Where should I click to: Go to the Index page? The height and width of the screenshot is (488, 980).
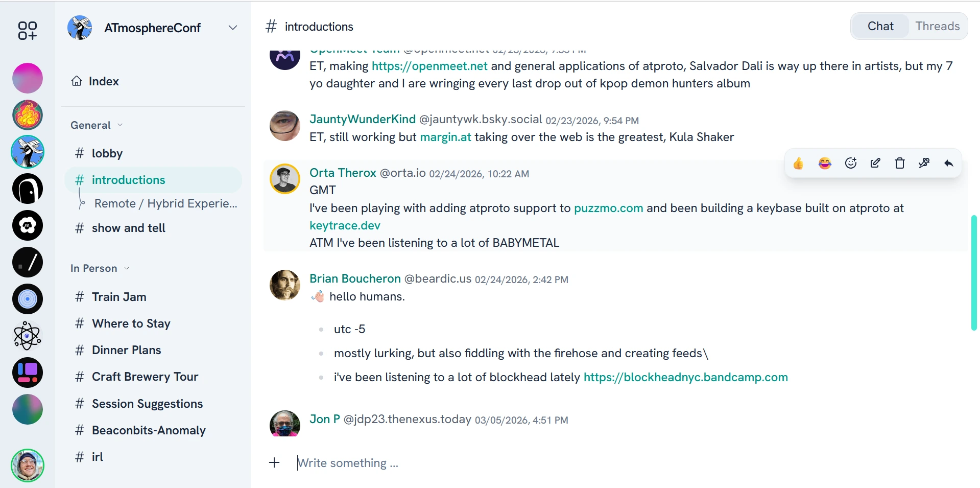pyautogui.click(x=103, y=81)
